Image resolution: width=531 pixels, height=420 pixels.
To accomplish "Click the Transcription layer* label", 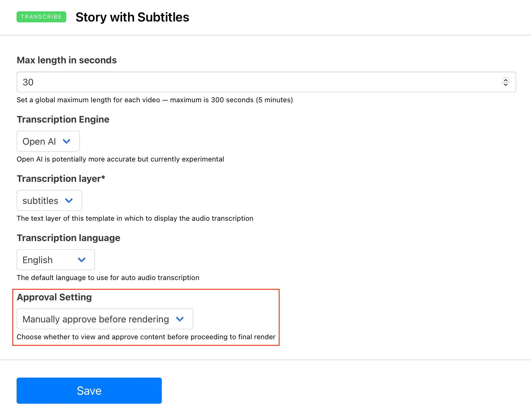I will tap(61, 179).
